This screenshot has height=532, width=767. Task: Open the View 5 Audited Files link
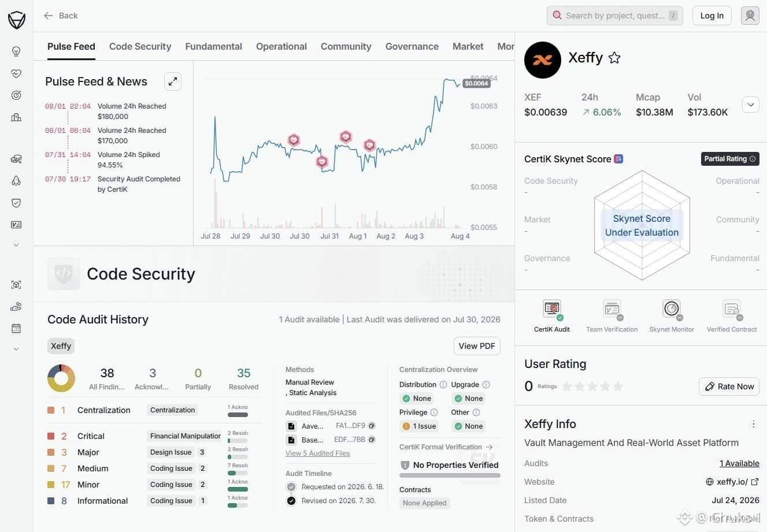tap(318, 453)
